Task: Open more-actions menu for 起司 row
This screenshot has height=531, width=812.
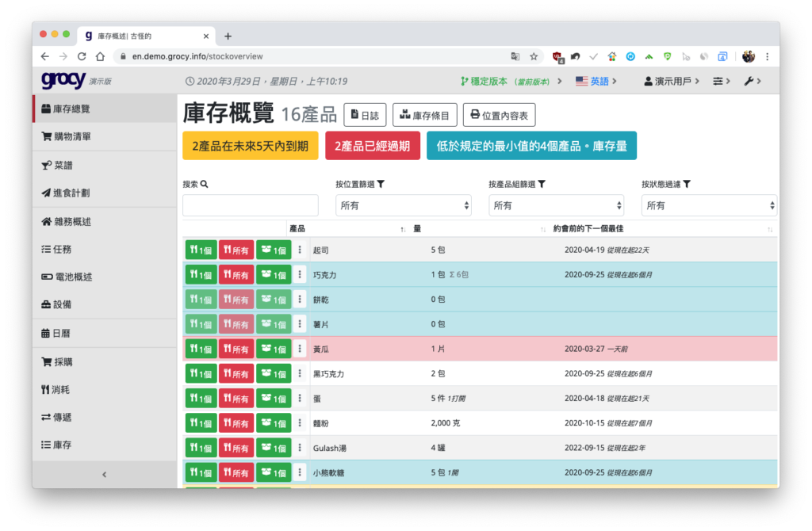Action: coord(300,250)
